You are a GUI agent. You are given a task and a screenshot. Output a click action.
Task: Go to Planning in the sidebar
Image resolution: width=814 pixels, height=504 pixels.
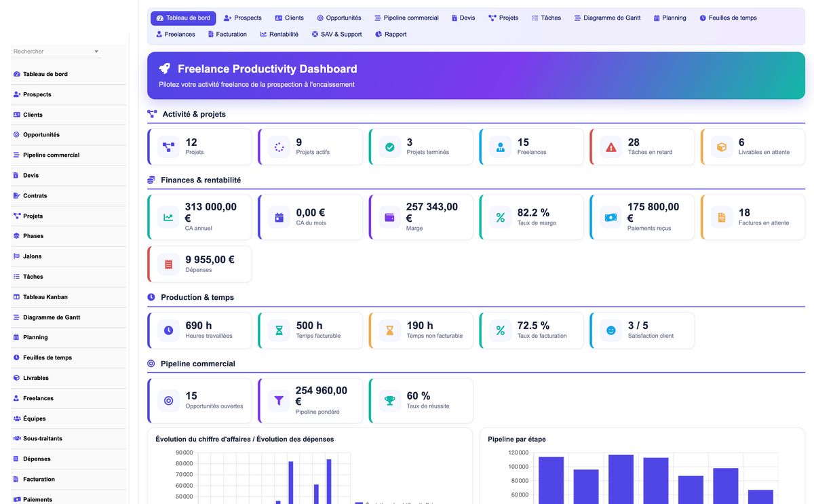(x=69, y=337)
